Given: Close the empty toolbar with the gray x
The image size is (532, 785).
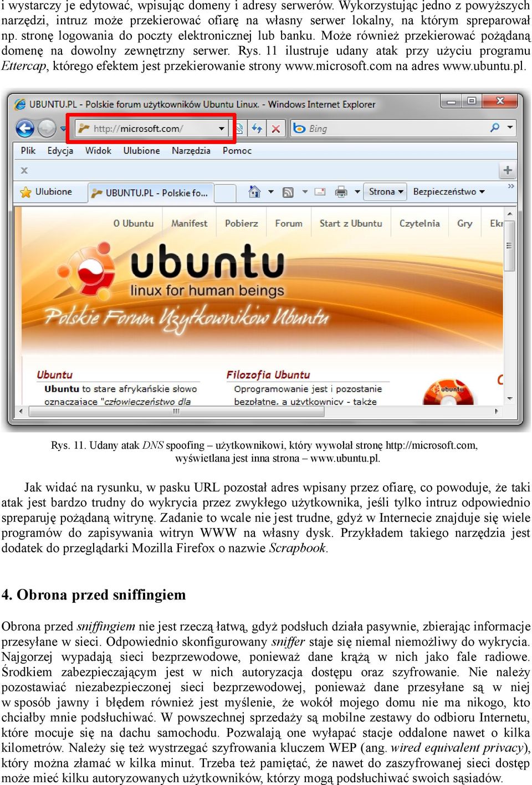Looking at the screenshot, I should tap(24, 171).
